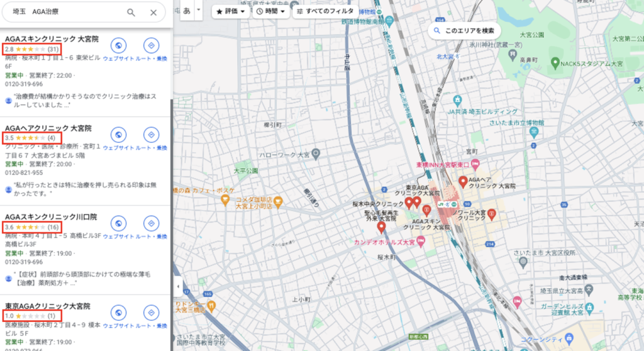Viewport: 644px width, 351px height.
Task: Click rating 3.6 with 16 reviews
Action: (x=32, y=227)
